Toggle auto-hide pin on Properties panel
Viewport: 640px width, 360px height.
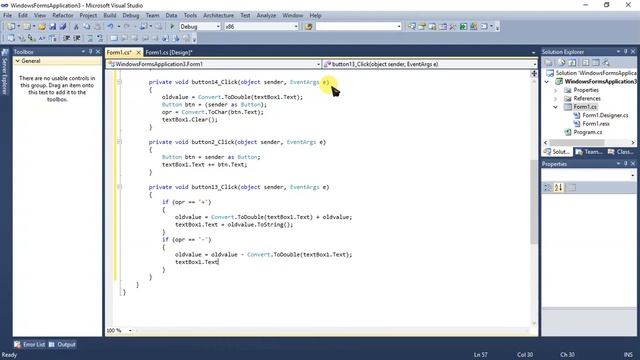[625, 164]
